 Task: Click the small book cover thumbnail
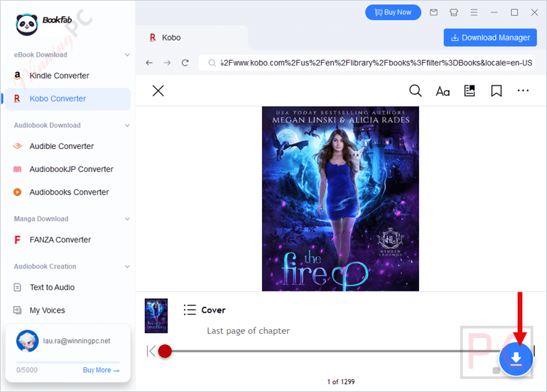coord(157,316)
